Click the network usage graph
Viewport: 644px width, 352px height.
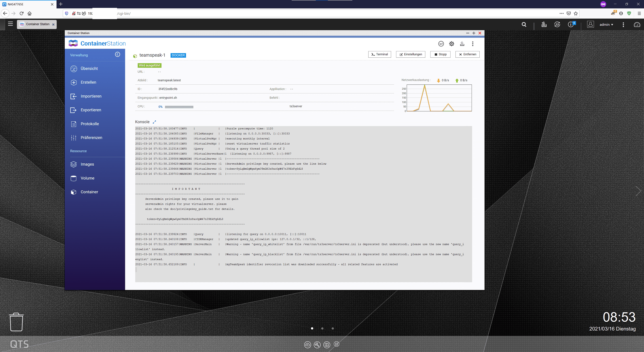pyautogui.click(x=439, y=98)
